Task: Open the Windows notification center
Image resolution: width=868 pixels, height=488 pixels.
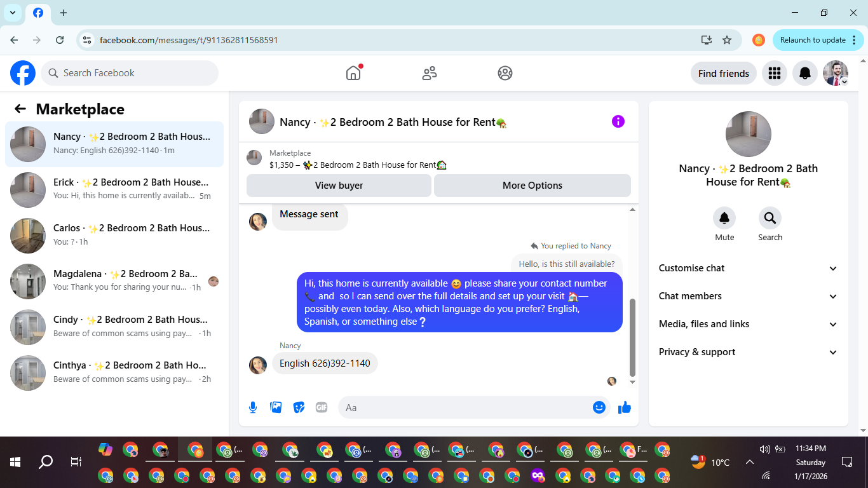Action: 846,462
